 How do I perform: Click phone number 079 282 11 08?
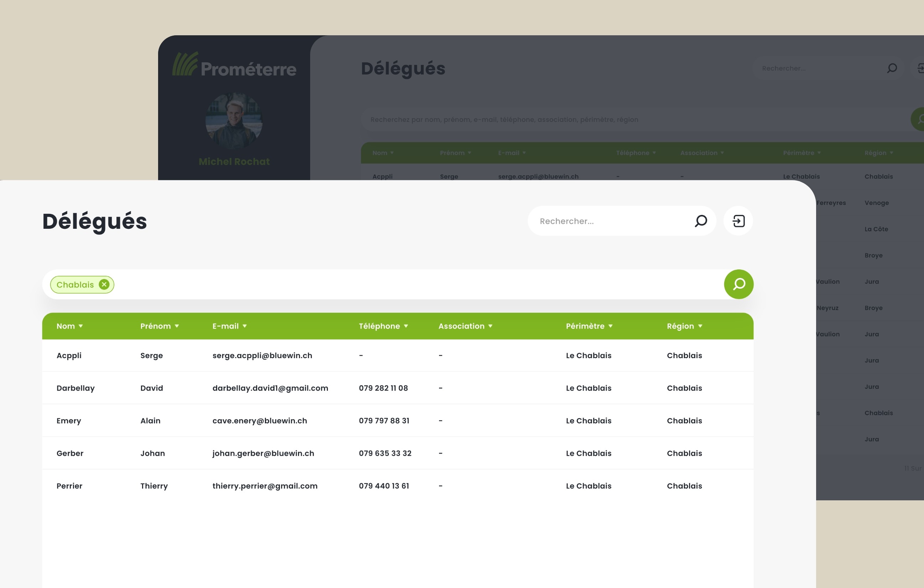click(x=383, y=388)
